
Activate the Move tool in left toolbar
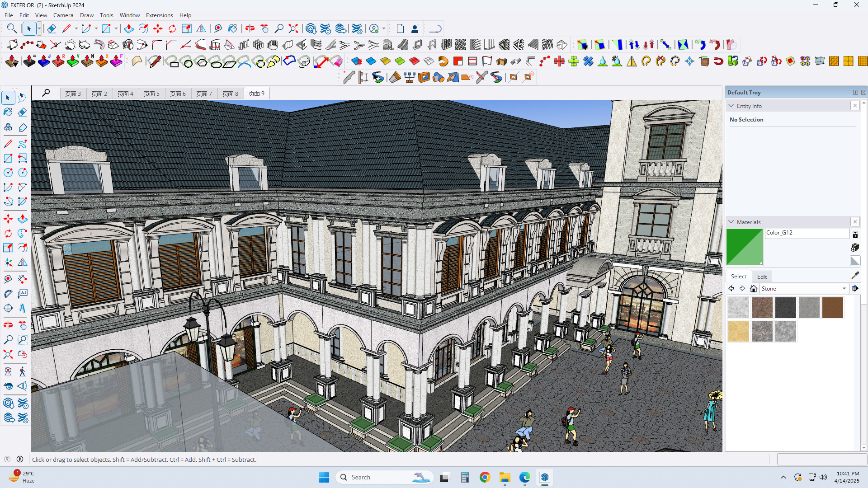point(8,219)
